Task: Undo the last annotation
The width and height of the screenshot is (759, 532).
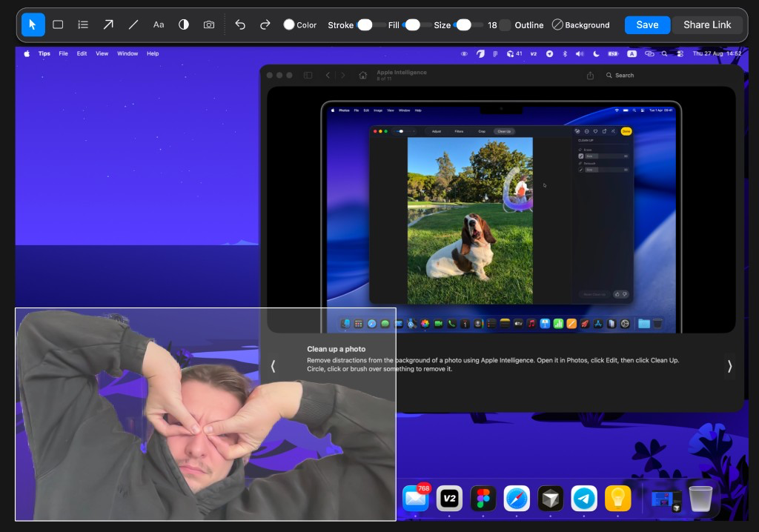Action: [x=240, y=24]
